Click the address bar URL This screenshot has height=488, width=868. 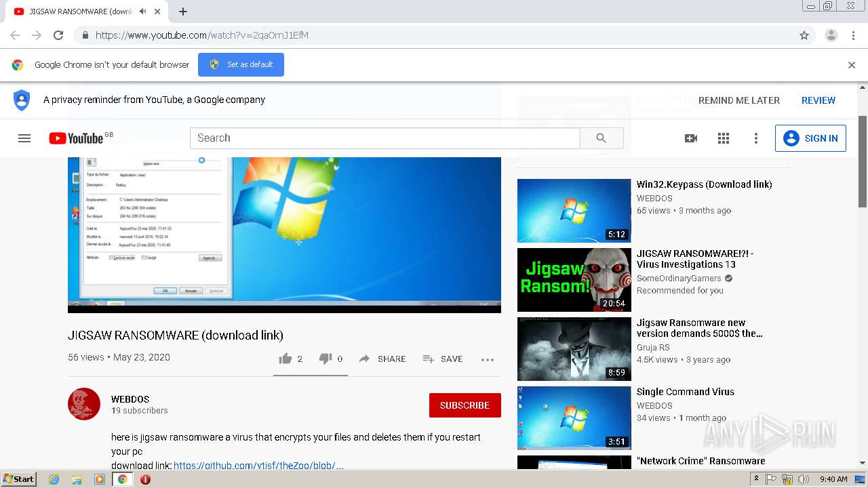tap(202, 35)
